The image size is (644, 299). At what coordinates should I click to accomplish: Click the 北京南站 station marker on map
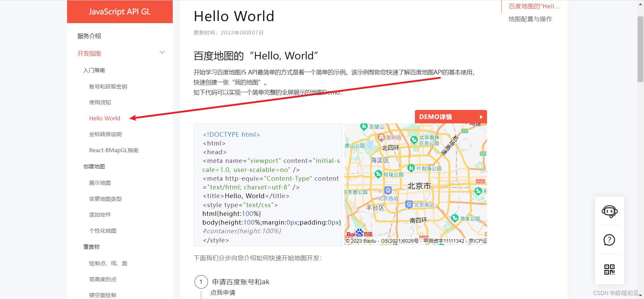point(409,204)
